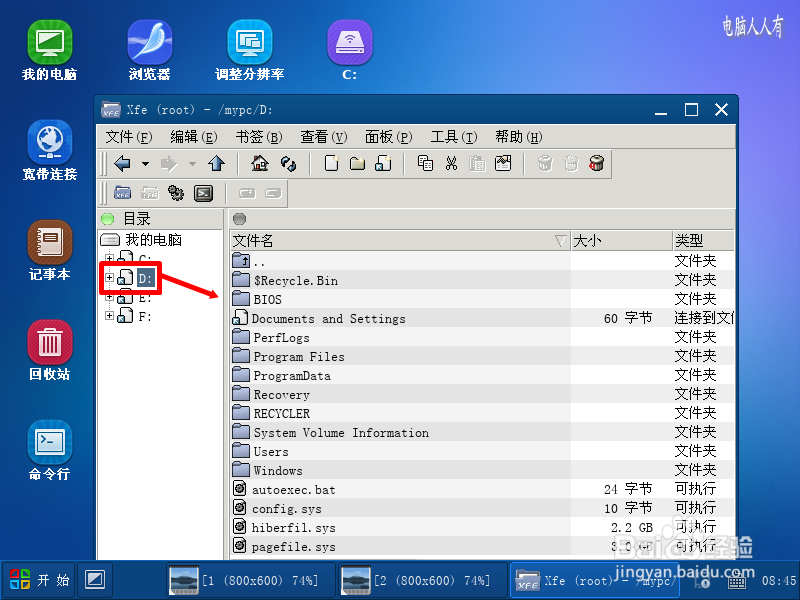The height and width of the screenshot is (600, 800).
Task: Open the 面板(P) menu
Action: click(x=388, y=137)
